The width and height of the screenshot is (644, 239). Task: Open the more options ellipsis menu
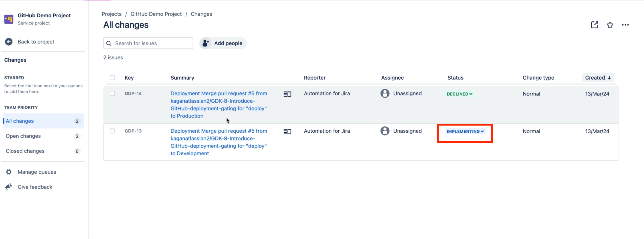626,25
